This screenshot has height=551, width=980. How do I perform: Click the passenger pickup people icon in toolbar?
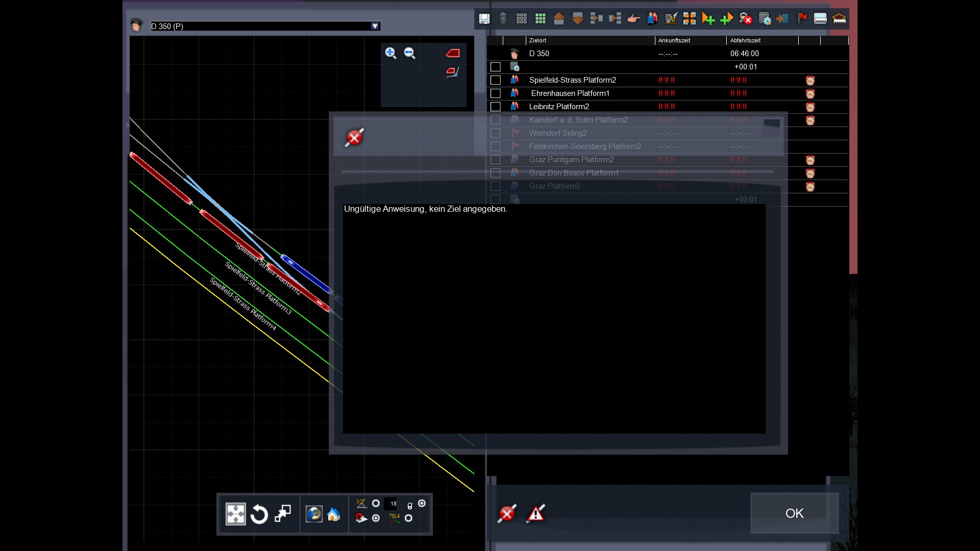pos(652,19)
